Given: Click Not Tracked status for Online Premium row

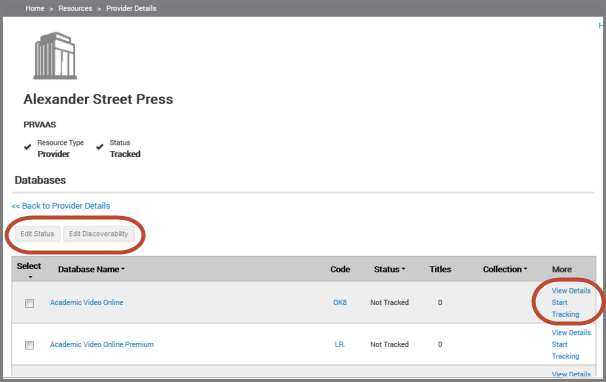Looking at the screenshot, I should (x=390, y=344).
